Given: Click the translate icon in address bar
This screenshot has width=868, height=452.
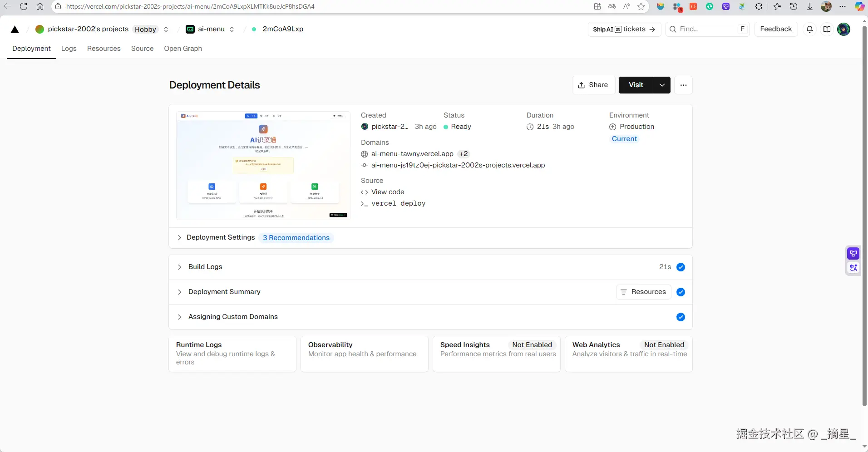Looking at the screenshot, I should tap(612, 6).
